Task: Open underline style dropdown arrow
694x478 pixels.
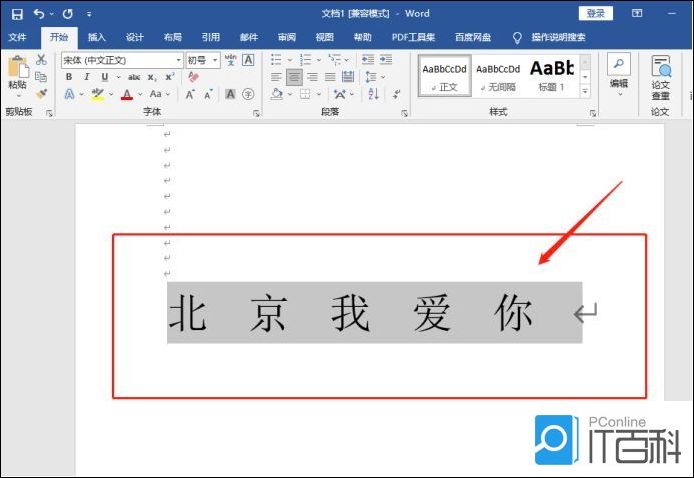Action: (118, 77)
